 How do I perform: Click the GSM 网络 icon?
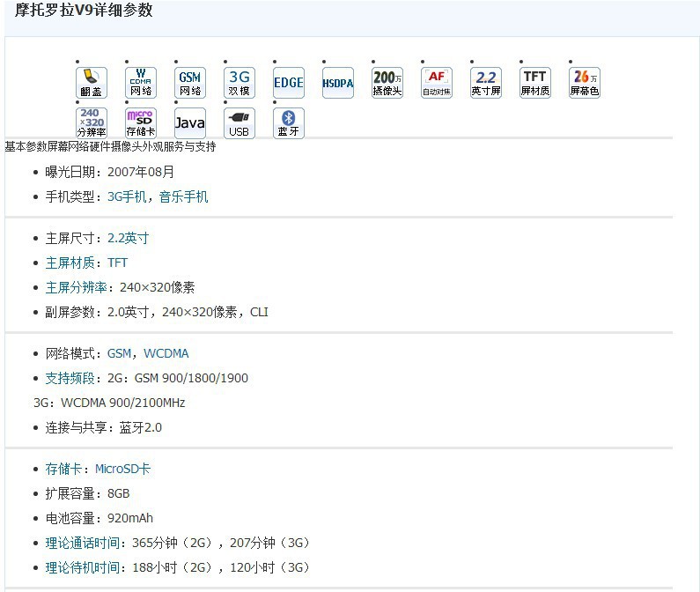pyautogui.click(x=190, y=83)
